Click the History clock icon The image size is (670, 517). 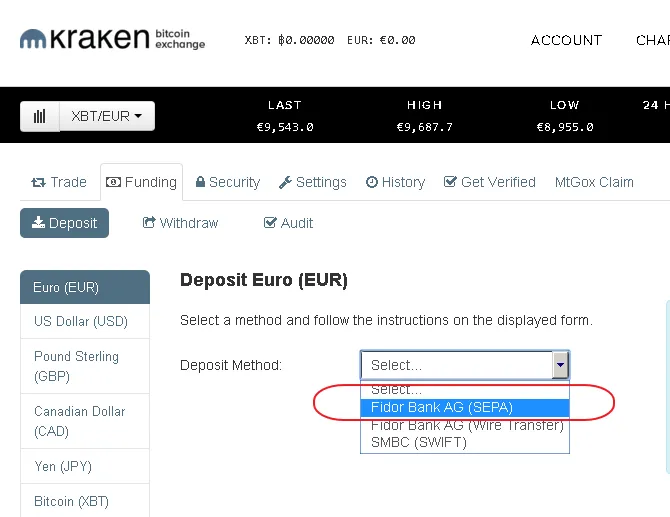coord(372,182)
